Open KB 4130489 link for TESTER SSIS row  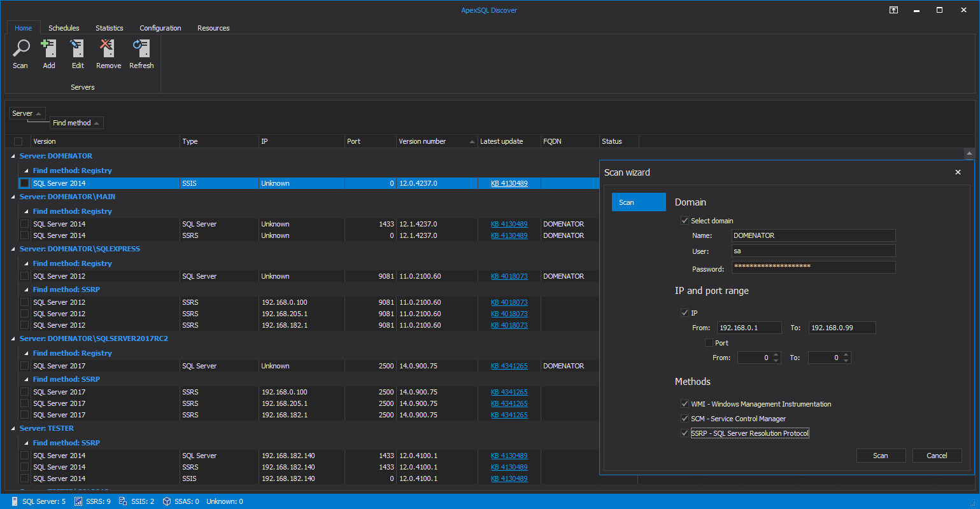click(x=509, y=478)
